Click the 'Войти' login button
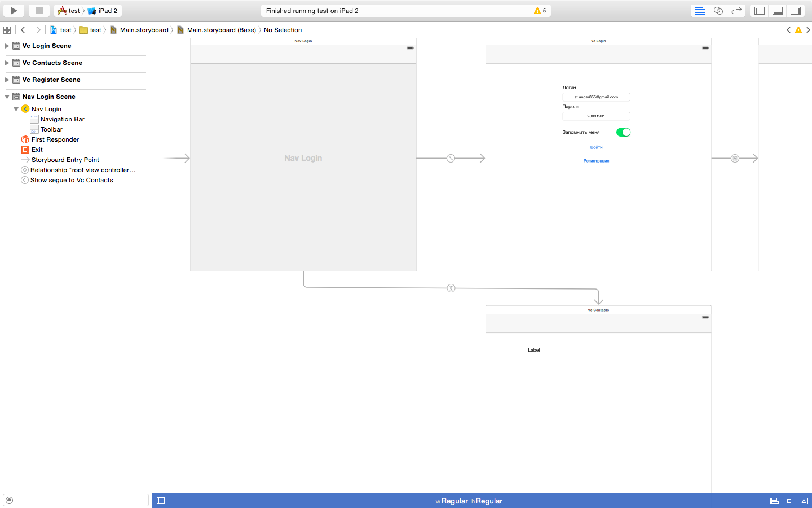 (x=596, y=147)
